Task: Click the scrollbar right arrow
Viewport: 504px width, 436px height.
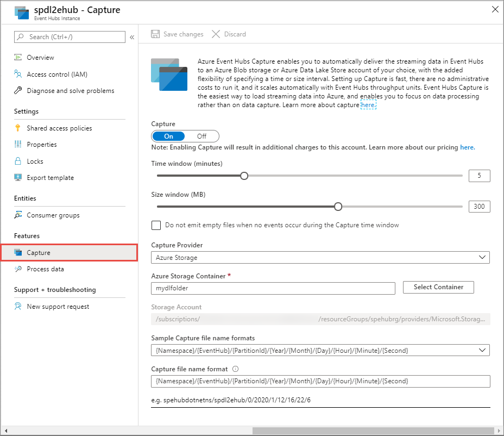Action: point(499,431)
